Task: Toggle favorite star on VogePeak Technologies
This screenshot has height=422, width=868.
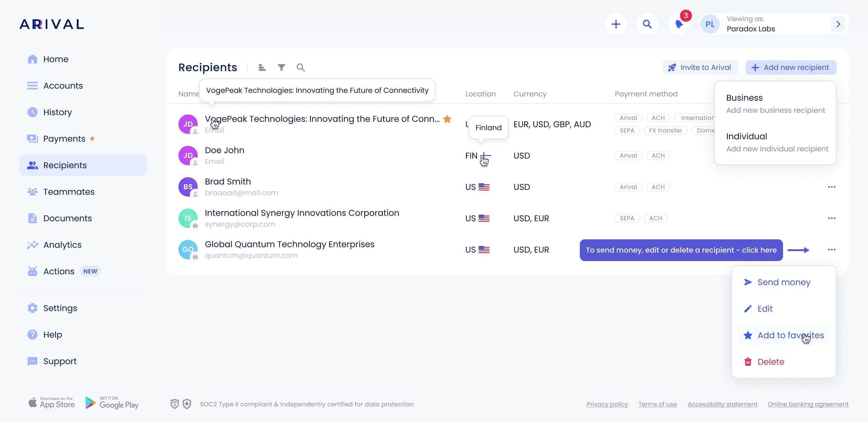Action: (x=447, y=119)
